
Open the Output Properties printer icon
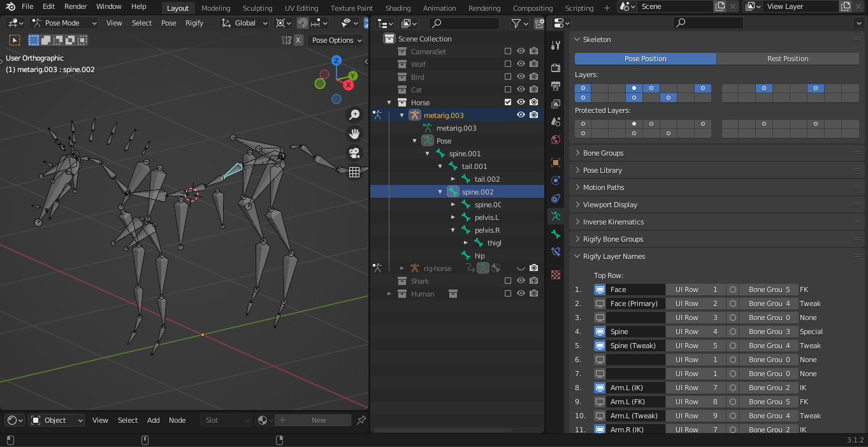(x=555, y=85)
